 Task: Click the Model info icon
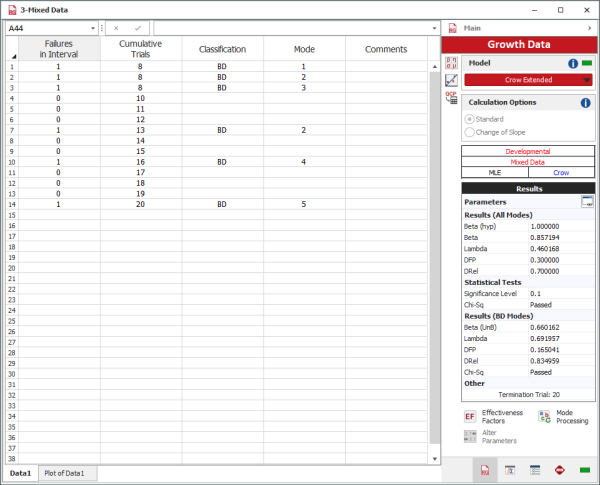point(573,63)
